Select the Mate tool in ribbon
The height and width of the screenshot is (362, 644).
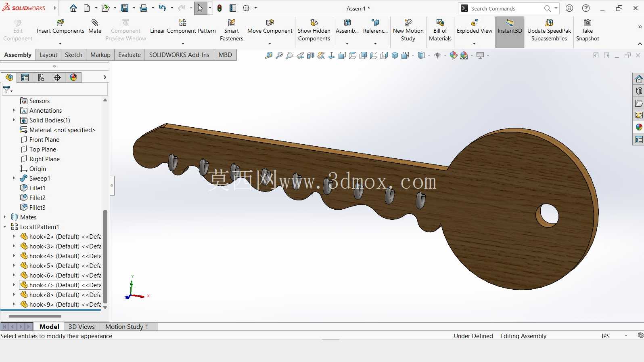[x=95, y=27]
